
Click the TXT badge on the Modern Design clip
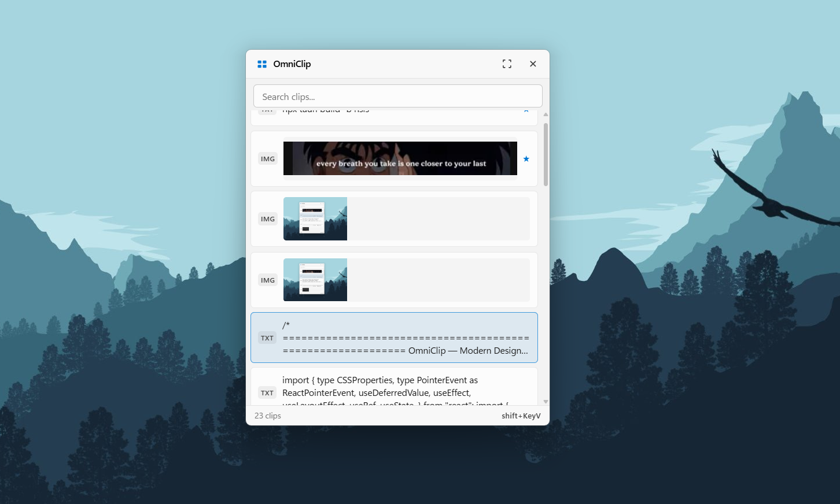267,338
